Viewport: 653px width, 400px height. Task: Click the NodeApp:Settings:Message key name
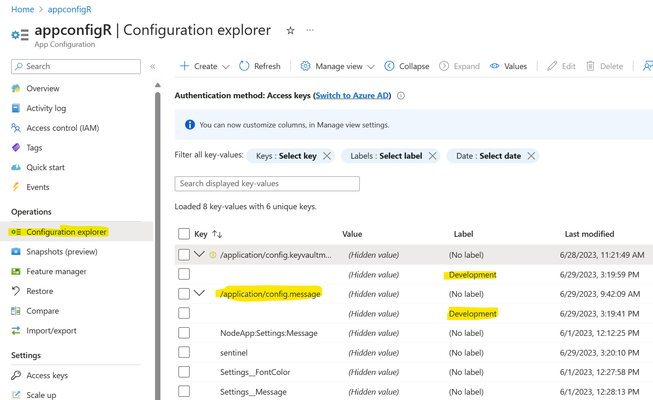click(269, 333)
